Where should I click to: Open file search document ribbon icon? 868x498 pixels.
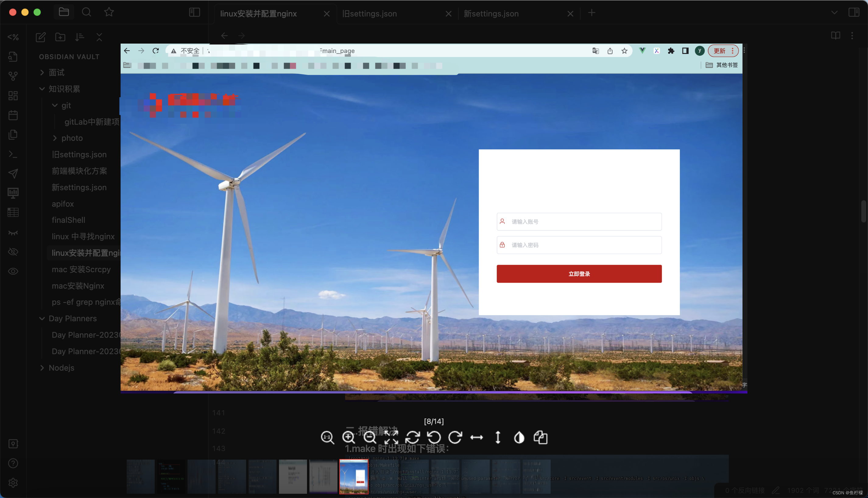(x=13, y=56)
